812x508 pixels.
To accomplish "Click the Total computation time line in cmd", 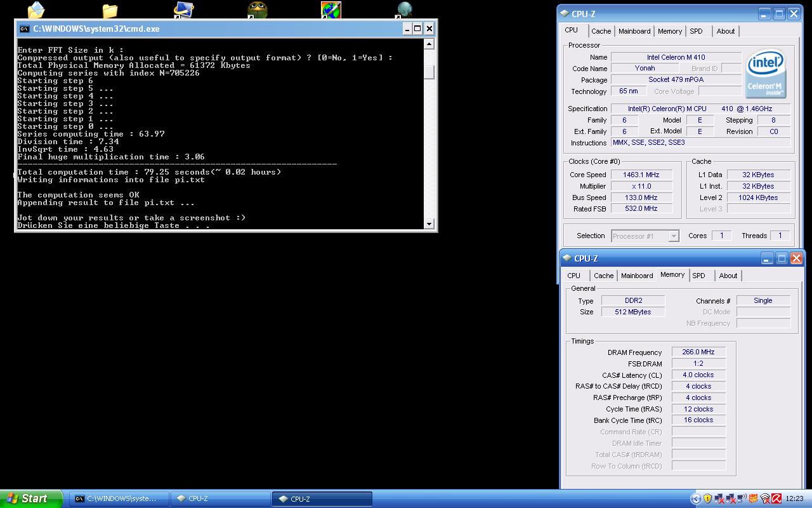I will pos(149,172).
